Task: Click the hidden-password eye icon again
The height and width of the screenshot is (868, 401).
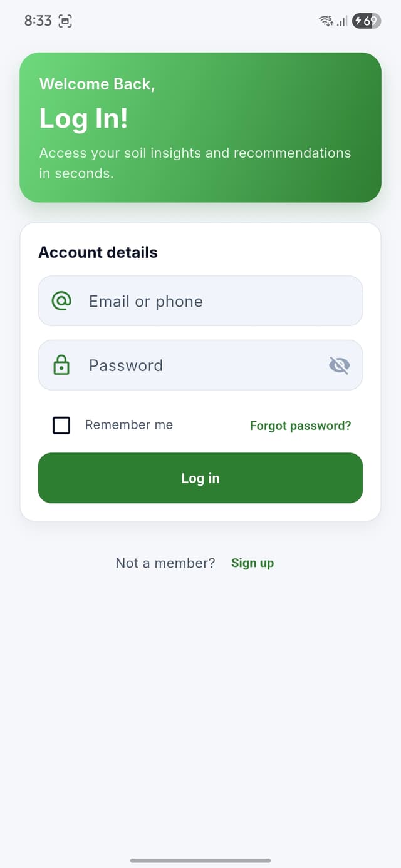Action: (339, 365)
